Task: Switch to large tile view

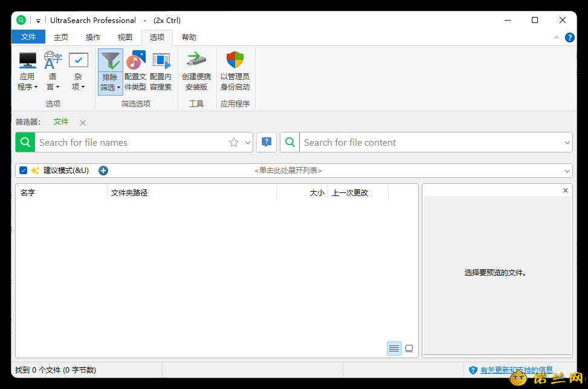Action: tap(409, 348)
